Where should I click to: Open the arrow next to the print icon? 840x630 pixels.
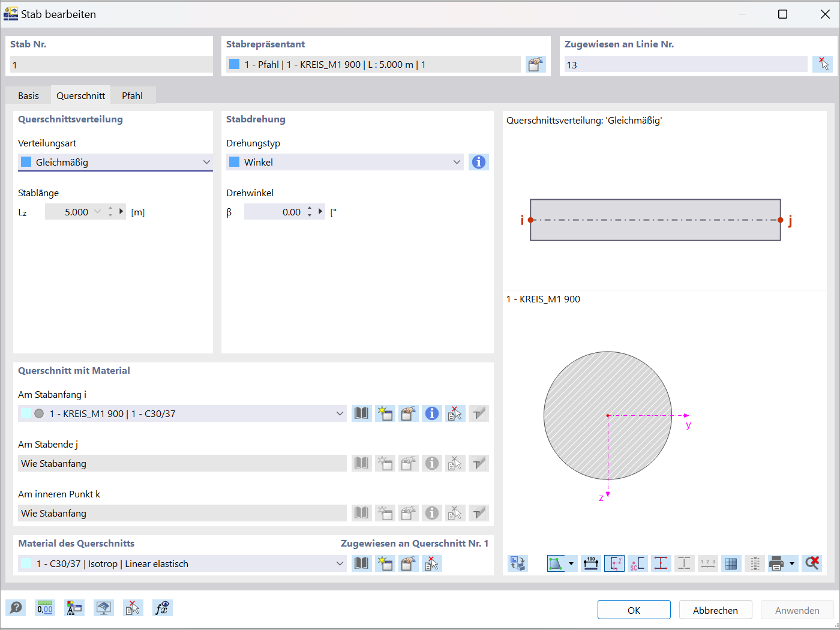click(792, 563)
